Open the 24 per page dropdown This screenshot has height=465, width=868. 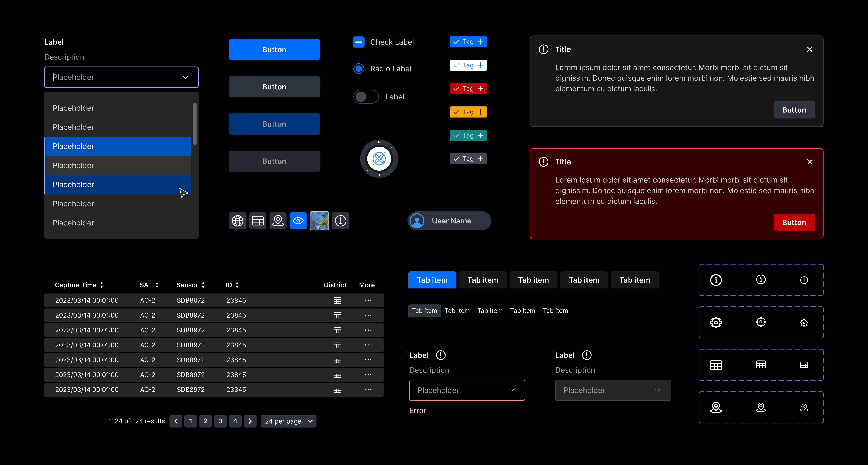click(x=288, y=421)
